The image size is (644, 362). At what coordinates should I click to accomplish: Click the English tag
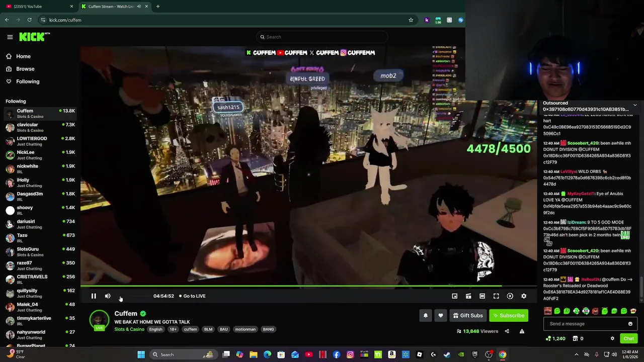coord(155,329)
